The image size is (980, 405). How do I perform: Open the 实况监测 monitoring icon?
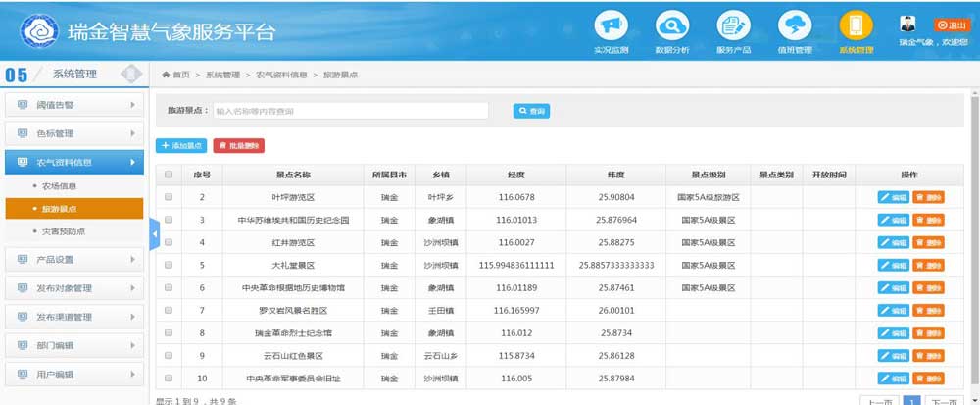(611, 25)
